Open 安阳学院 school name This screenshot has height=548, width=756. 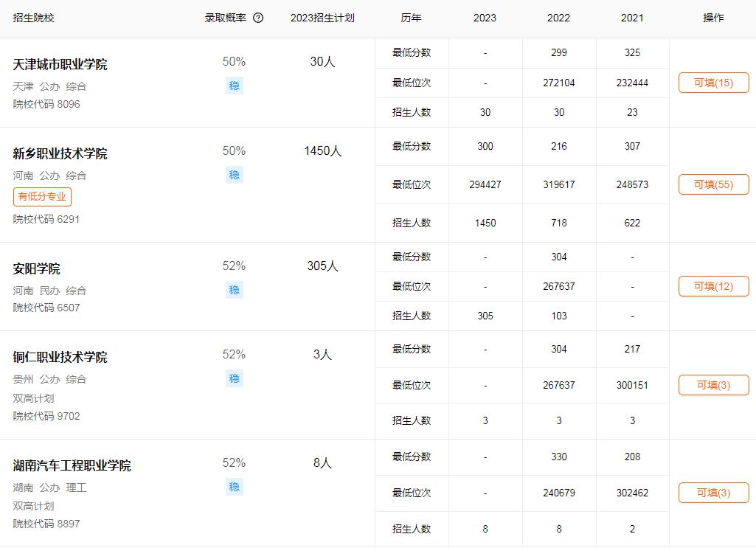(x=36, y=268)
